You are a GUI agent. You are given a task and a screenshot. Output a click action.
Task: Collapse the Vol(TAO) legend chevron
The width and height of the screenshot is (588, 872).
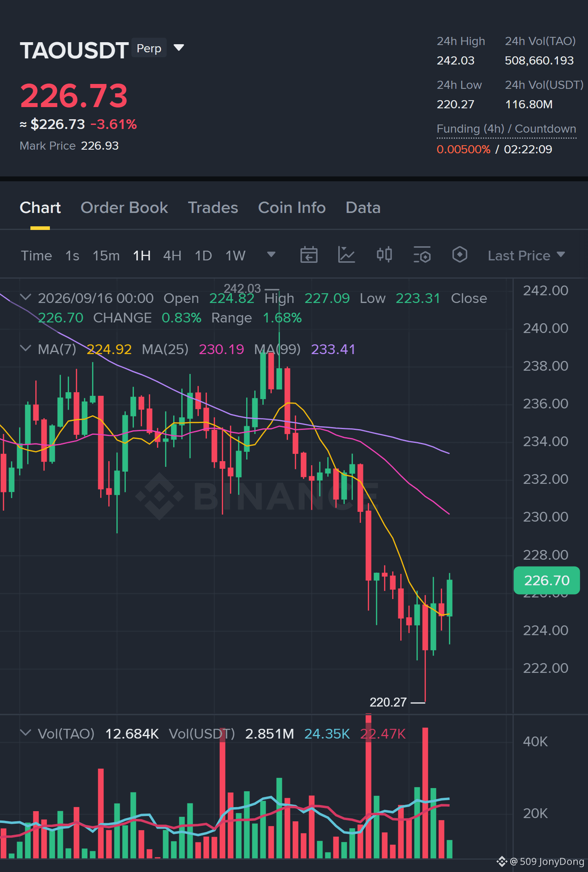pos(26,733)
